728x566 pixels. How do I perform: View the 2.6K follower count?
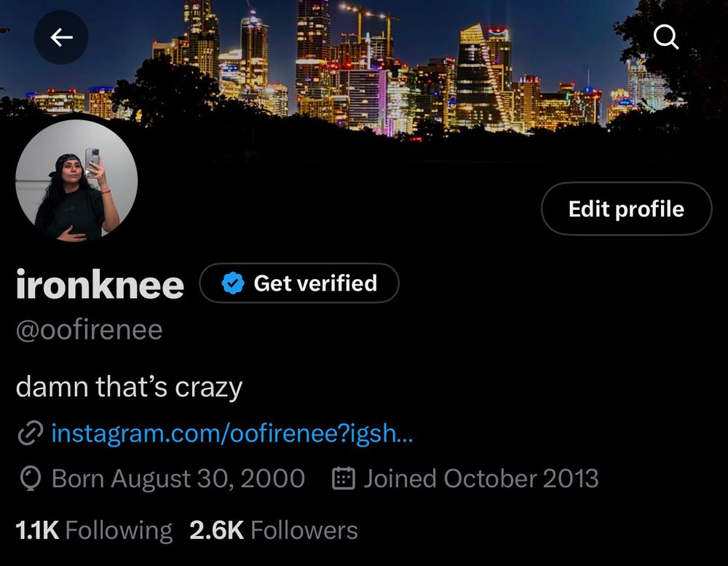[x=216, y=530]
